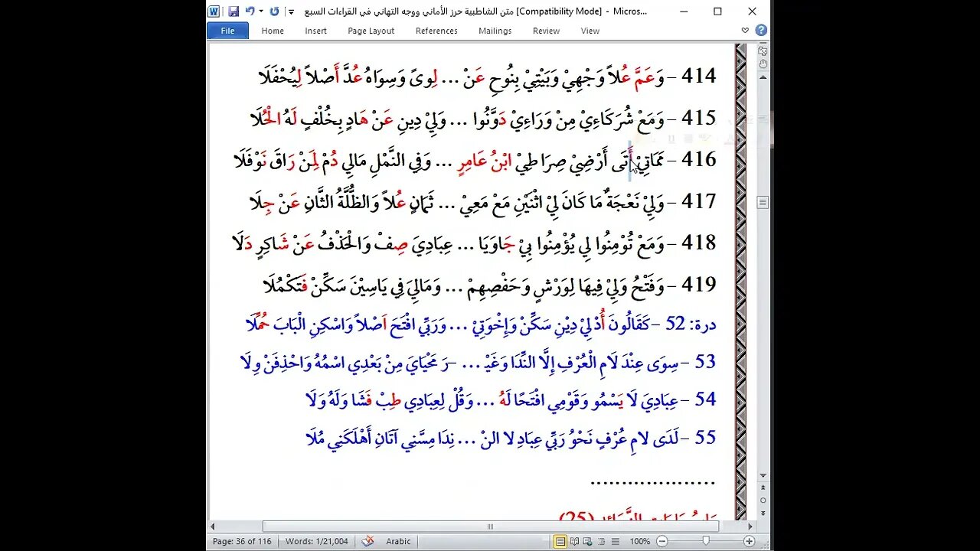The width and height of the screenshot is (980, 551).
Task: Switch to the Insert ribbon tab
Action: tap(315, 31)
